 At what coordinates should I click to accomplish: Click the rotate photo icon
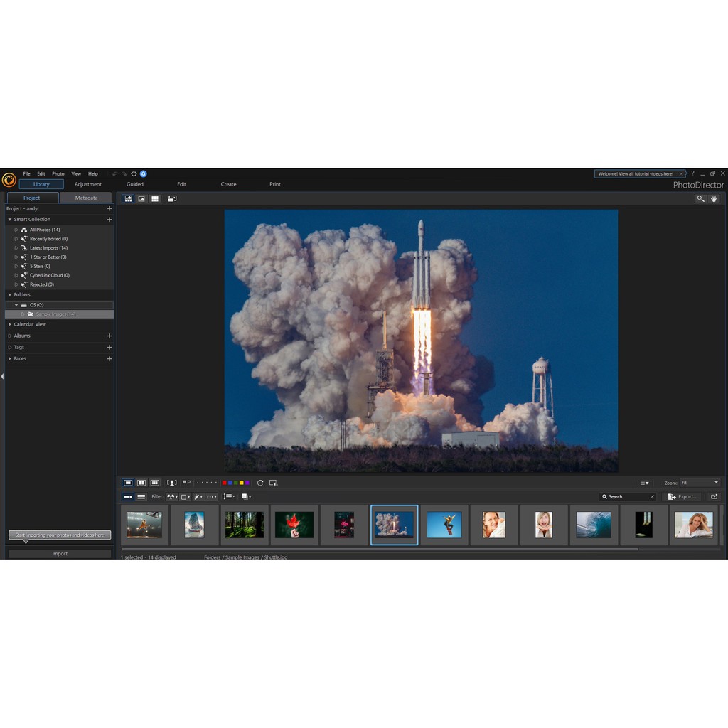coord(260,483)
